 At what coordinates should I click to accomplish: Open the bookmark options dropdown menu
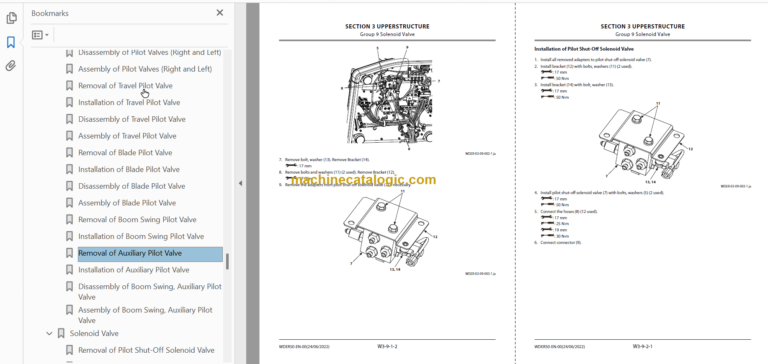40,35
